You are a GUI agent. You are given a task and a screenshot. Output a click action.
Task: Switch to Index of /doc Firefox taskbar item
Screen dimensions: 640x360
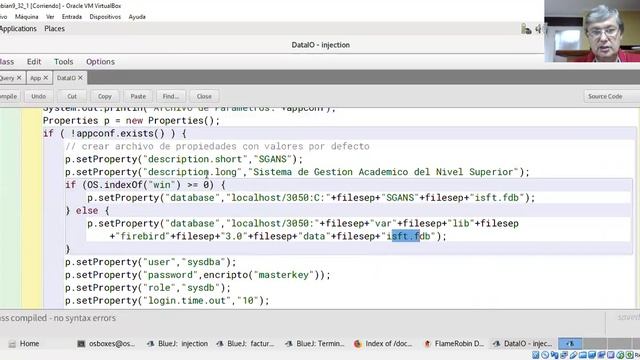383,344
